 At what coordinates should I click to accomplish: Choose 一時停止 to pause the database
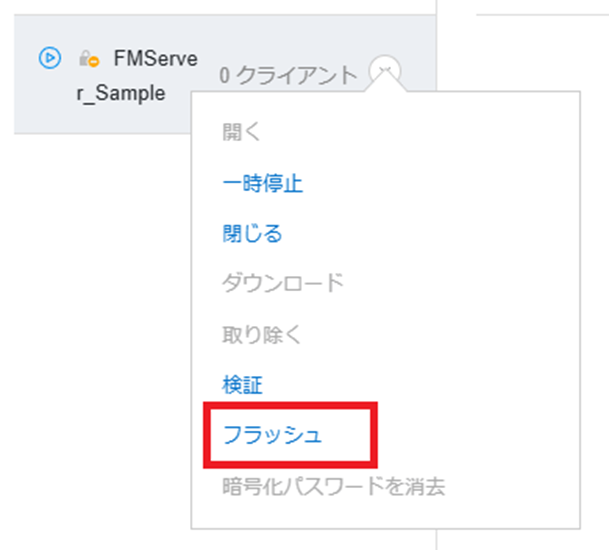pos(263,184)
